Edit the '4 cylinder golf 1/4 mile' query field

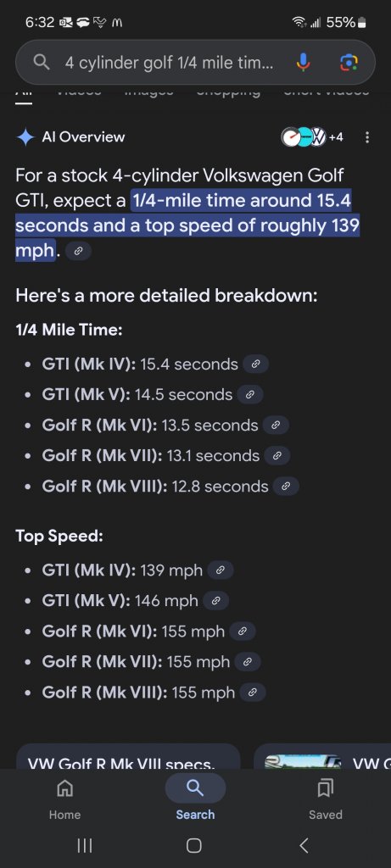(170, 63)
